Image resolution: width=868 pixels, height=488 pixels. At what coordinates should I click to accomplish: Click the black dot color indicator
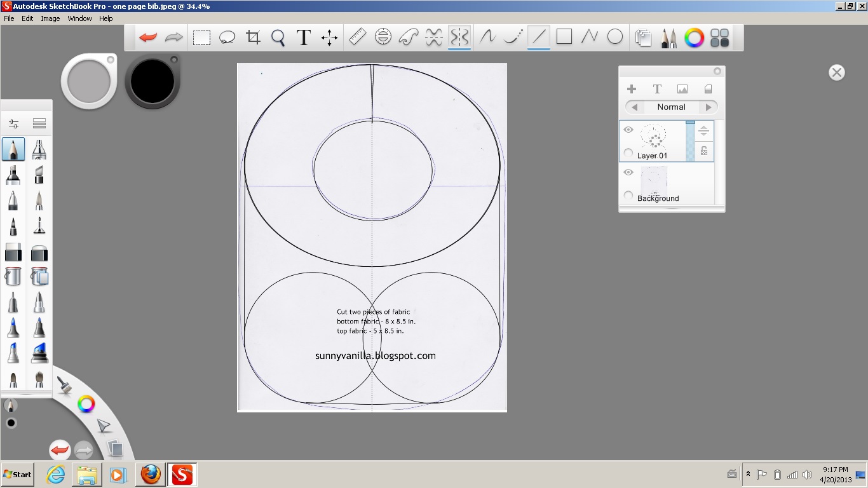11,423
